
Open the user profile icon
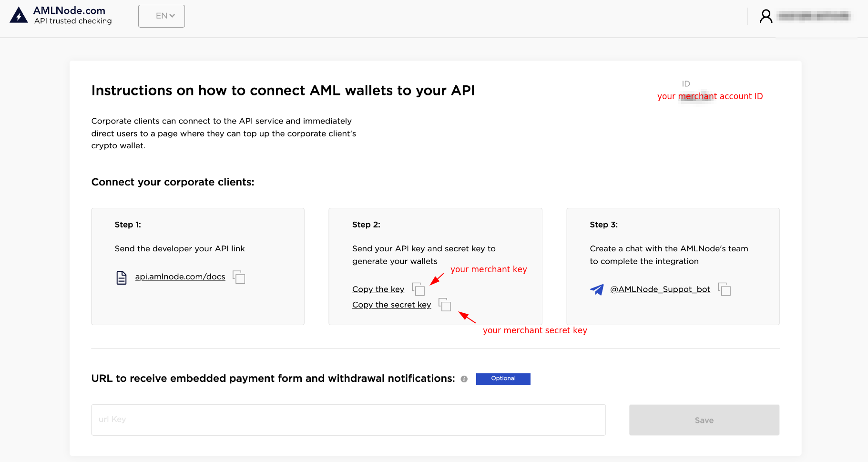[x=766, y=16]
